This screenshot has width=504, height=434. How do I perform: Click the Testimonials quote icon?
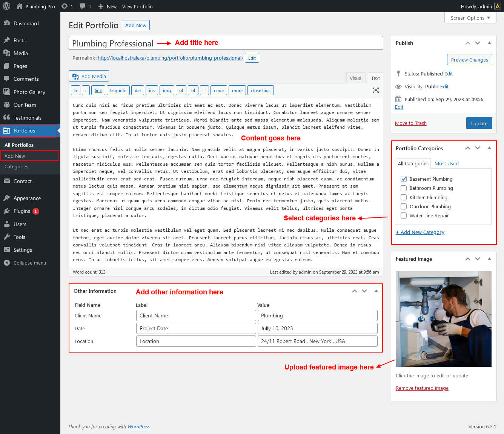coord(7,117)
